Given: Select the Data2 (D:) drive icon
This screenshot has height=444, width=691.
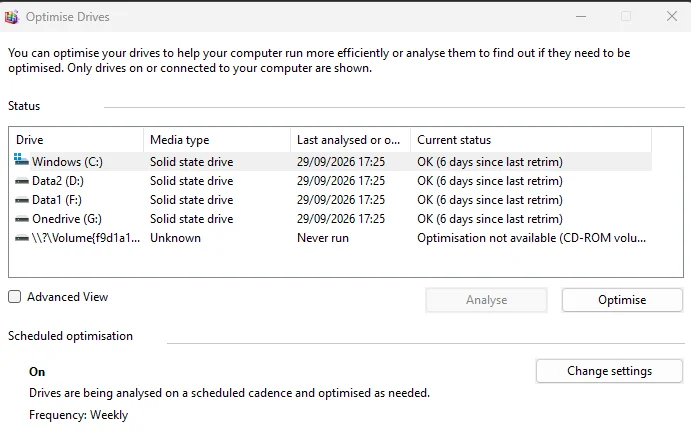Looking at the screenshot, I should 22,181.
